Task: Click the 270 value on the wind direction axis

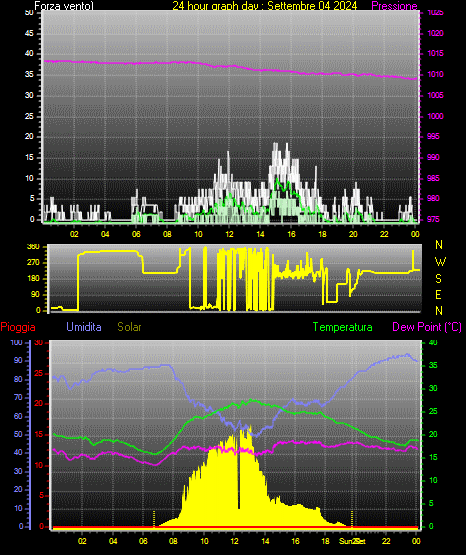Action: coord(33,263)
